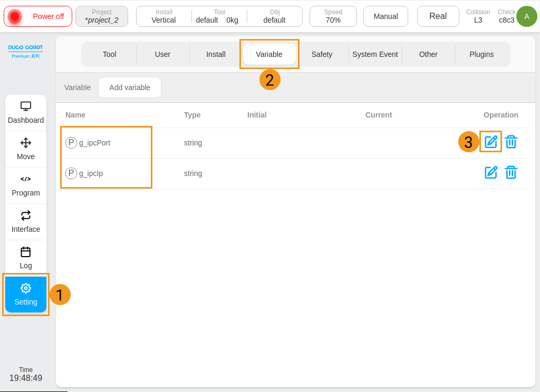Select the Move sidebar icon
Viewport: 540px width, 392px height.
click(25, 149)
